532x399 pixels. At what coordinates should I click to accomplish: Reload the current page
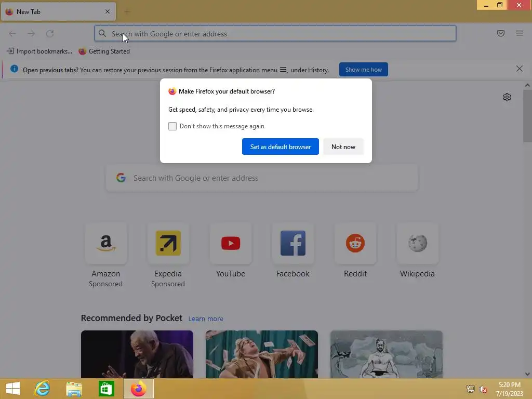coord(50,33)
